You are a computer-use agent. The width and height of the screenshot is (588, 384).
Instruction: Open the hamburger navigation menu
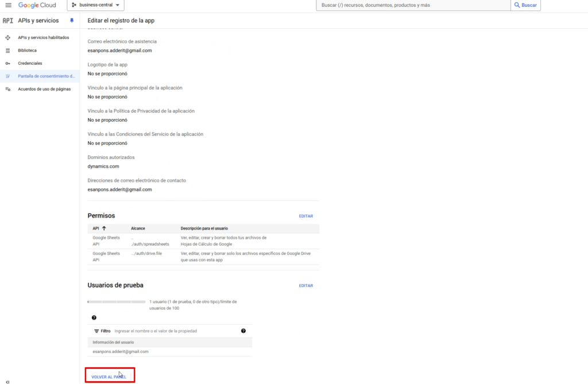point(8,5)
